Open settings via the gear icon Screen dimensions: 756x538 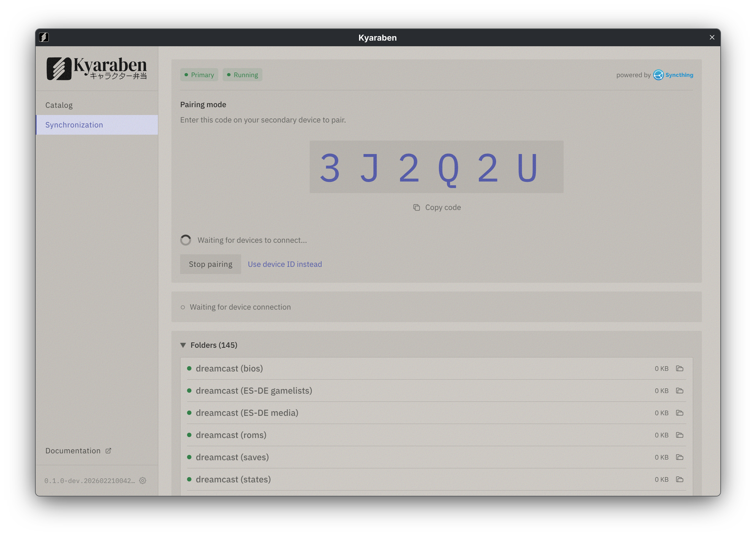[143, 481]
